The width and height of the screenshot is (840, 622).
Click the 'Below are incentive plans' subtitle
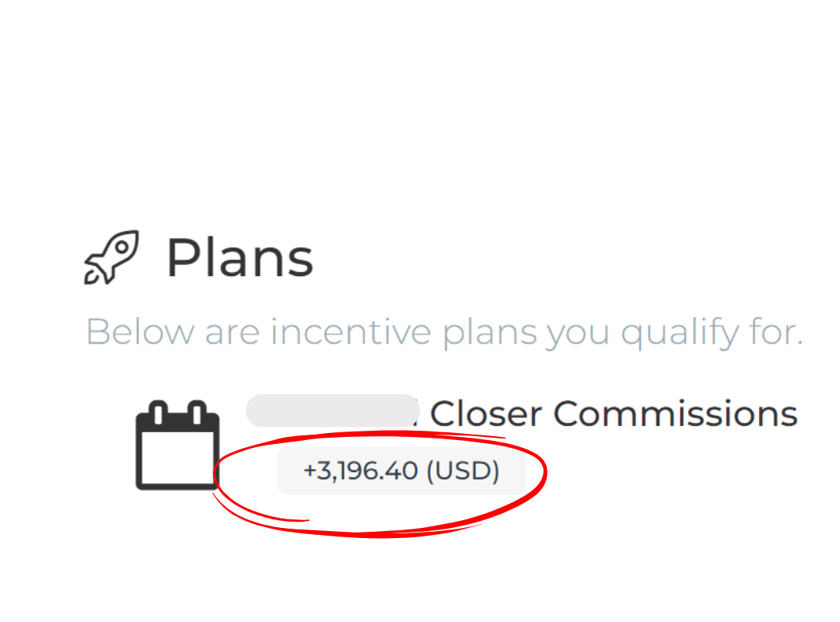tap(443, 332)
